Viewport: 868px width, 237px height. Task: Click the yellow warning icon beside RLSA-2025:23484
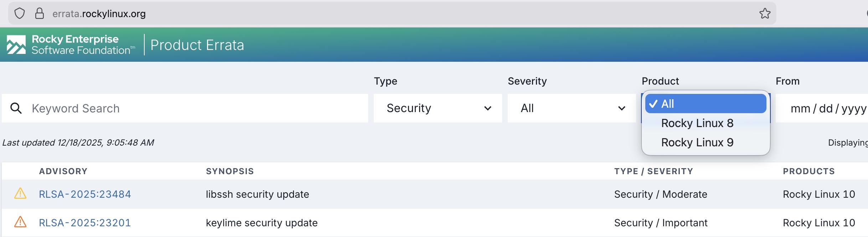click(x=20, y=193)
